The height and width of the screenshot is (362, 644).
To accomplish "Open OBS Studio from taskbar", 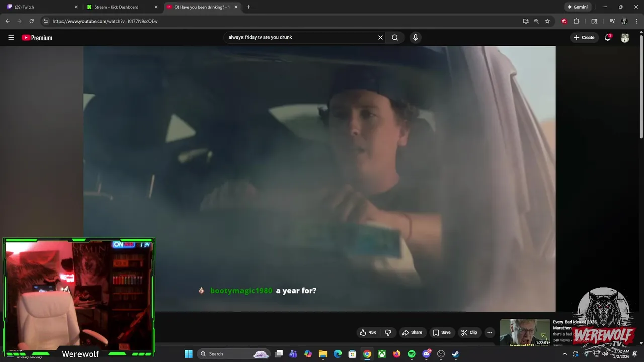I will tap(441, 354).
